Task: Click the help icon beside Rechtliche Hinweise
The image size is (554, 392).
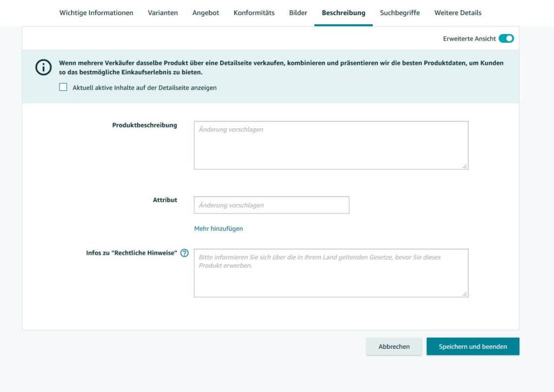Action: coord(184,253)
